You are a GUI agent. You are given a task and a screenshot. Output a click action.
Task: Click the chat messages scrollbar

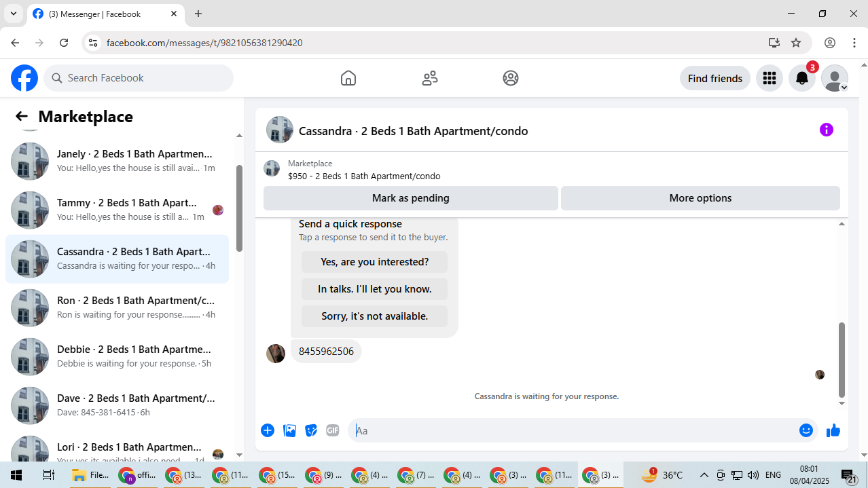point(842,360)
